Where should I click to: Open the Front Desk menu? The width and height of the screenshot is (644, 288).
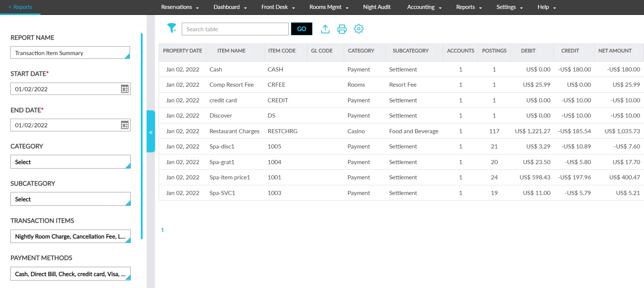point(278,7)
